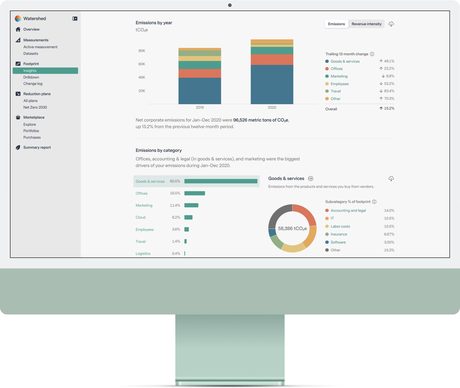This screenshot has height=388, width=460.
Task: Click the Overview home icon
Action: [18, 29]
